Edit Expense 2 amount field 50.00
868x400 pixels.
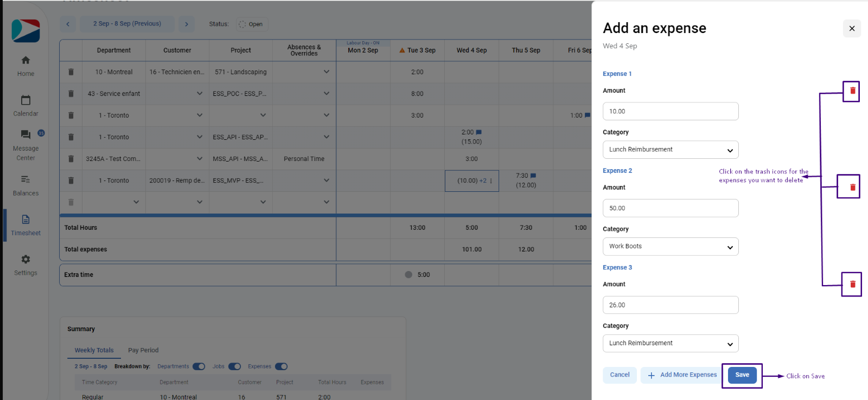671,208
